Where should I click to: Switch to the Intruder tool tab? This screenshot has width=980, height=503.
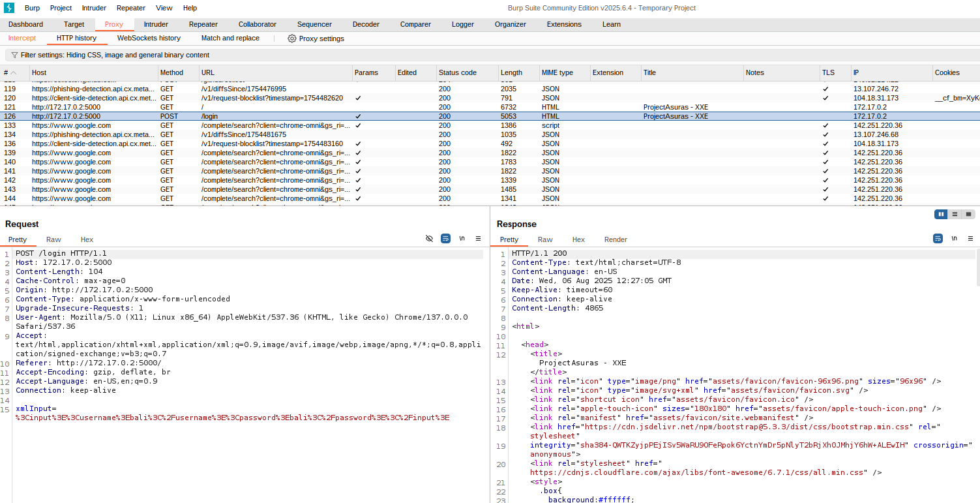[156, 24]
